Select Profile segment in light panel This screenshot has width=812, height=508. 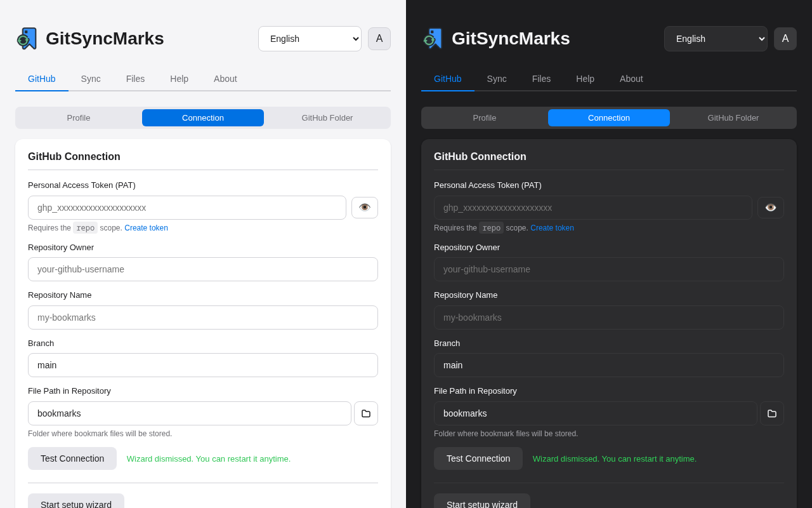[x=79, y=118]
